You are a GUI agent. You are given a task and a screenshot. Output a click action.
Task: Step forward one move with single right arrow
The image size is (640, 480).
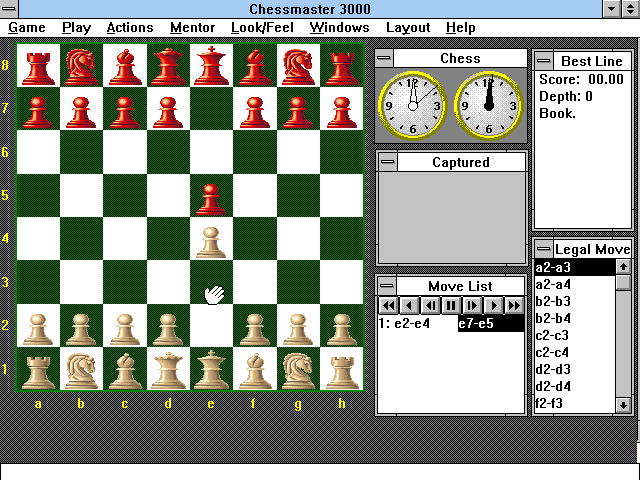493,305
